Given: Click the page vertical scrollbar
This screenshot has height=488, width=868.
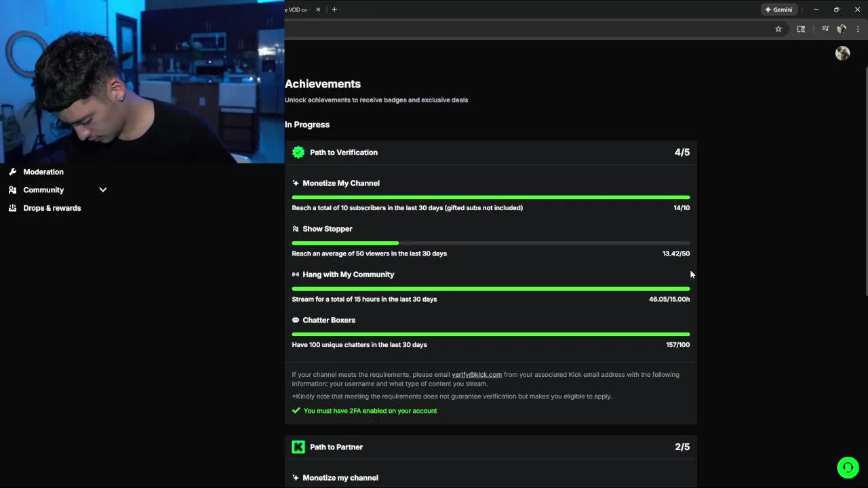Looking at the screenshot, I should pyautogui.click(x=866, y=182).
